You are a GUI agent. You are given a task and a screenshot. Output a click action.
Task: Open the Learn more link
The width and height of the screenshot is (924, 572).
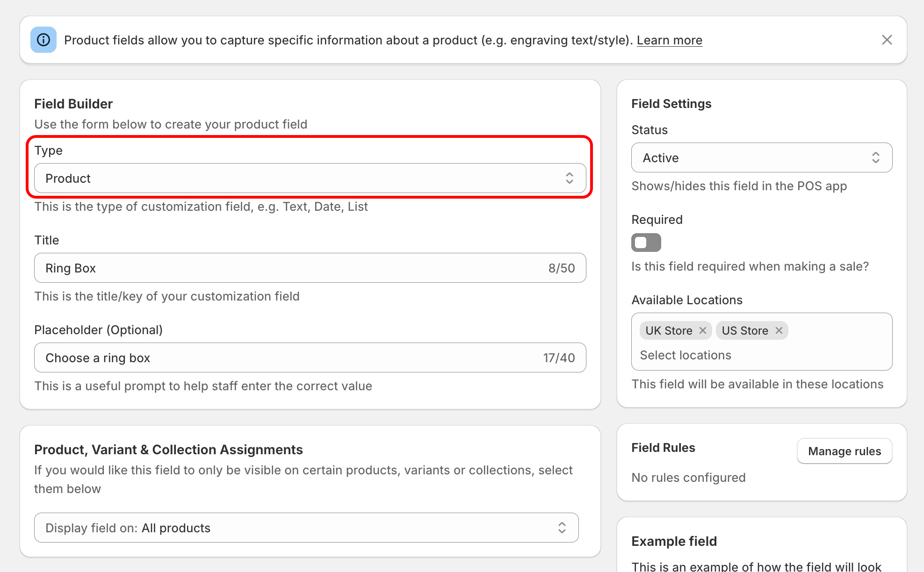tap(669, 40)
